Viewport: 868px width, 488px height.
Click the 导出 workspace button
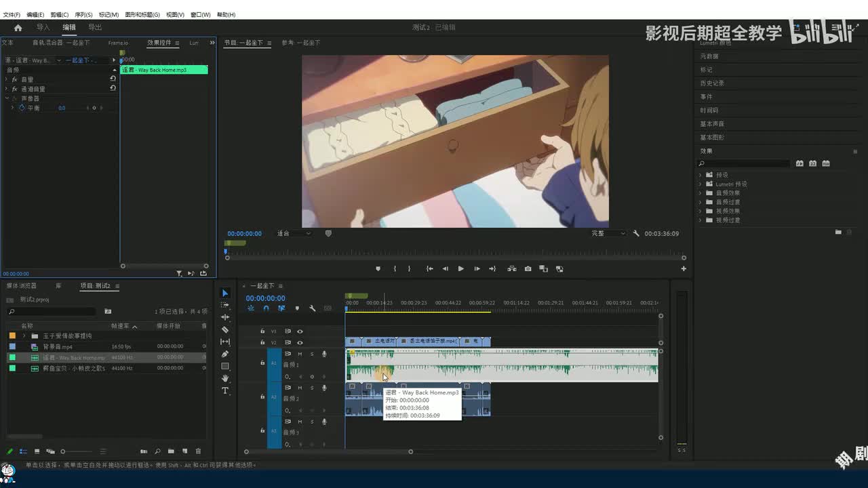[x=95, y=28]
